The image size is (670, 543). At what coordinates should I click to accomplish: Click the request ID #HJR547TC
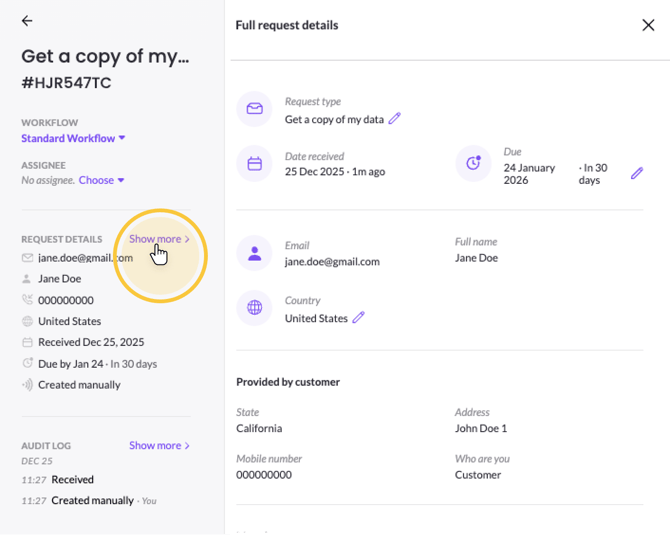click(x=67, y=84)
